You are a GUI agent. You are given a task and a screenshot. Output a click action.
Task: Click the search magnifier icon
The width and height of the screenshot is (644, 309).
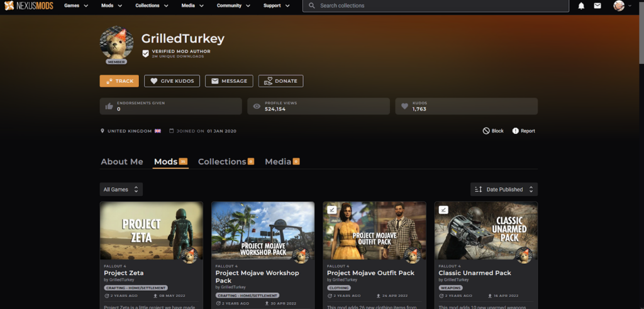311,6
